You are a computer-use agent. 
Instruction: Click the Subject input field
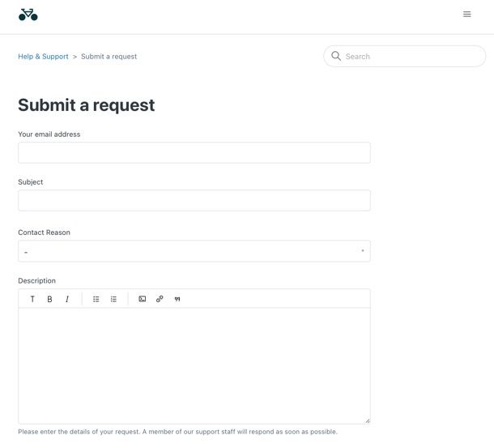(x=194, y=200)
